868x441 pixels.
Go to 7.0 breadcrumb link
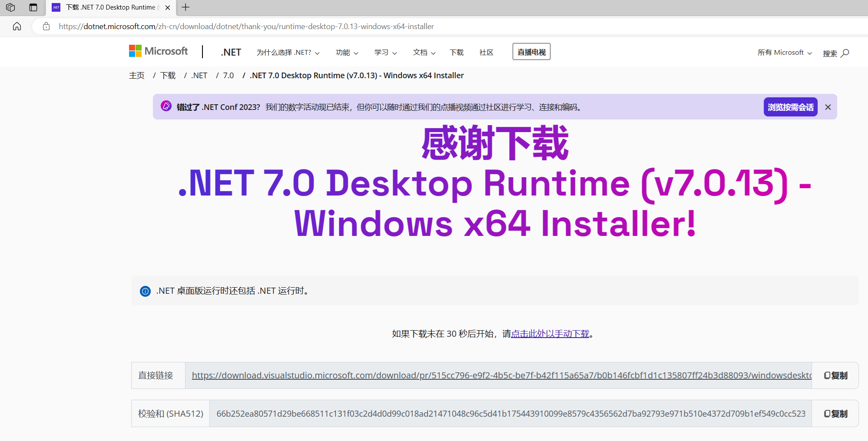[x=229, y=76]
